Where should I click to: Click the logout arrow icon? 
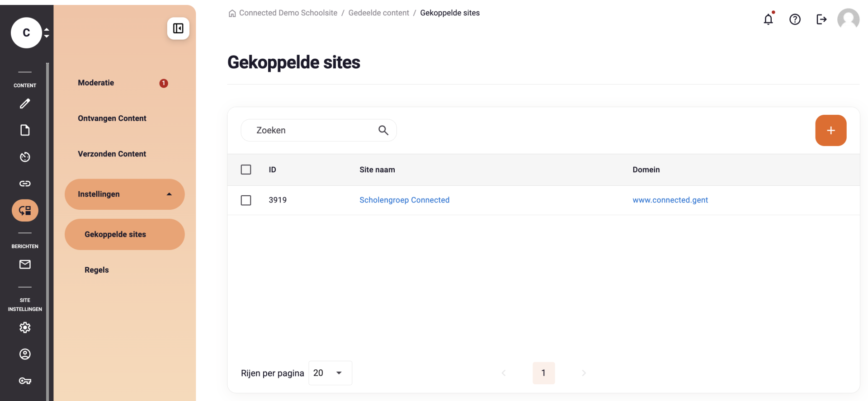tap(821, 19)
